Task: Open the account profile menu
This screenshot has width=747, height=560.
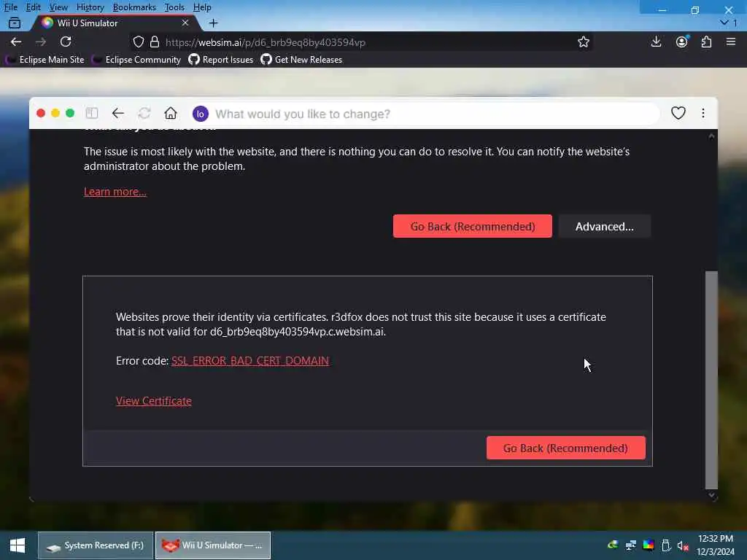Action: (x=682, y=42)
